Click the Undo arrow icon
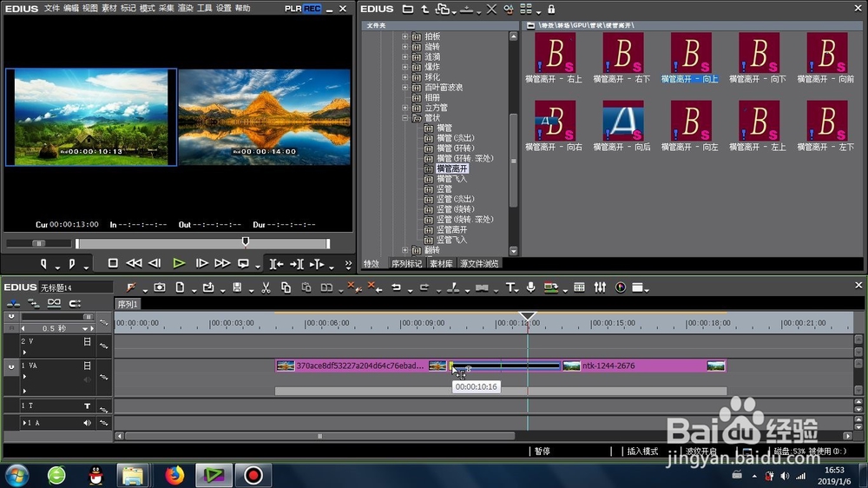The image size is (868, 488). tap(396, 287)
